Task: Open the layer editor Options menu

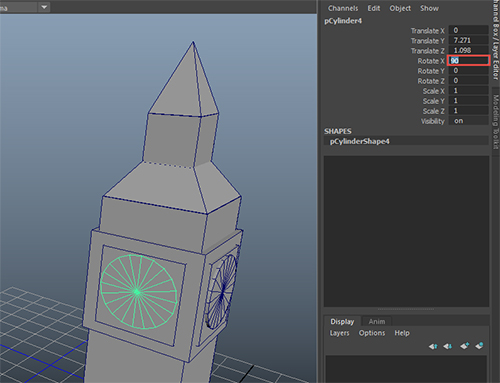Action: (x=372, y=333)
